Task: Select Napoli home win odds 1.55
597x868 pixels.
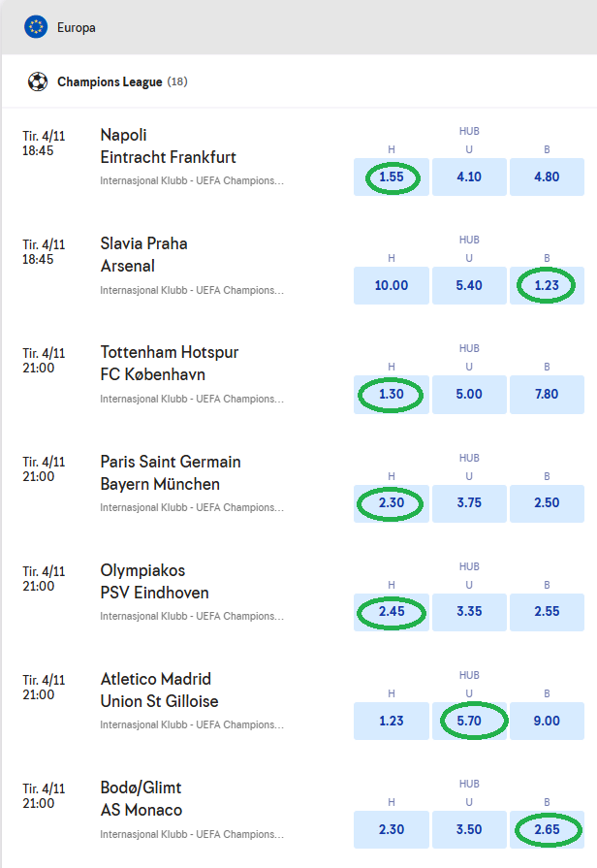Action: pyautogui.click(x=392, y=177)
